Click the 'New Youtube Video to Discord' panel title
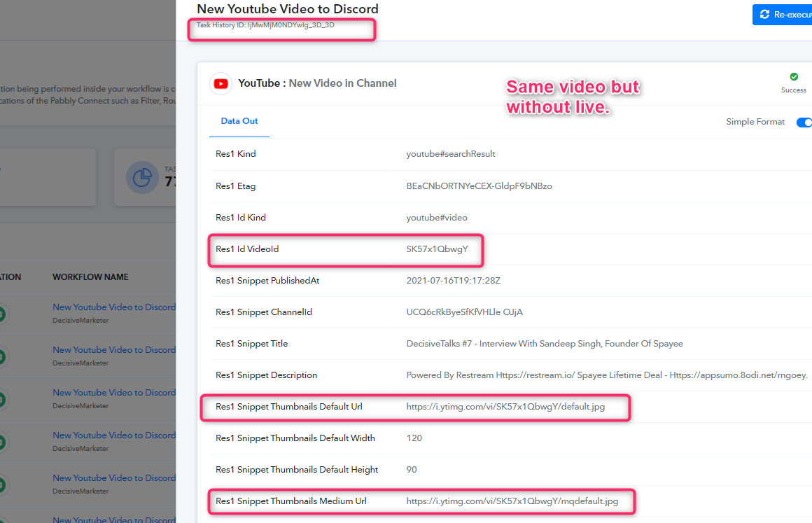The width and height of the screenshot is (812, 523). pyautogui.click(x=288, y=9)
